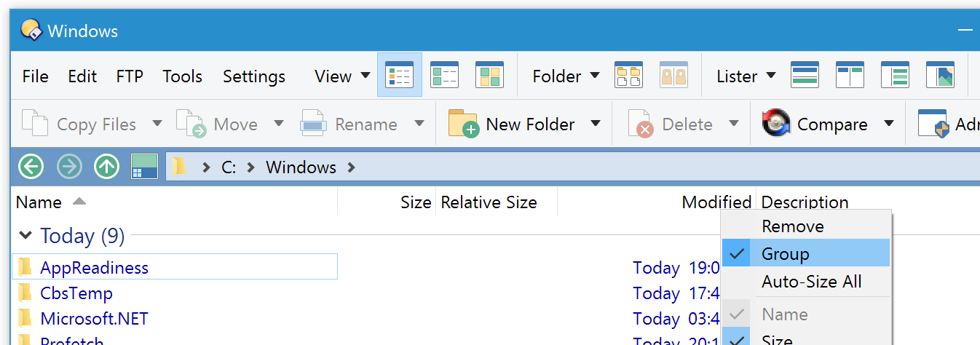The image size is (980, 345).
Task: Collapse the Today (9) group
Action: pyautogui.click(x=25, y=235)
